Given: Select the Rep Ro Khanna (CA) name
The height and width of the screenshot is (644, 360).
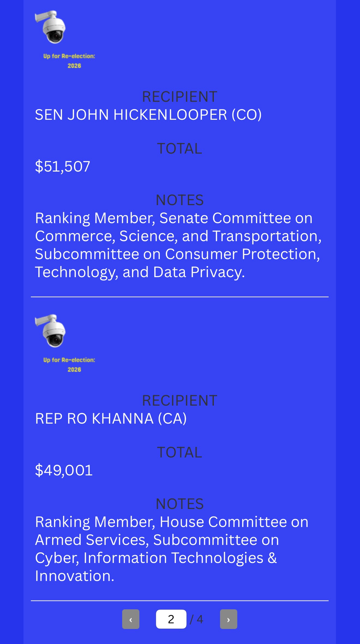Looking at the screenshot, I should coord(111,419).
